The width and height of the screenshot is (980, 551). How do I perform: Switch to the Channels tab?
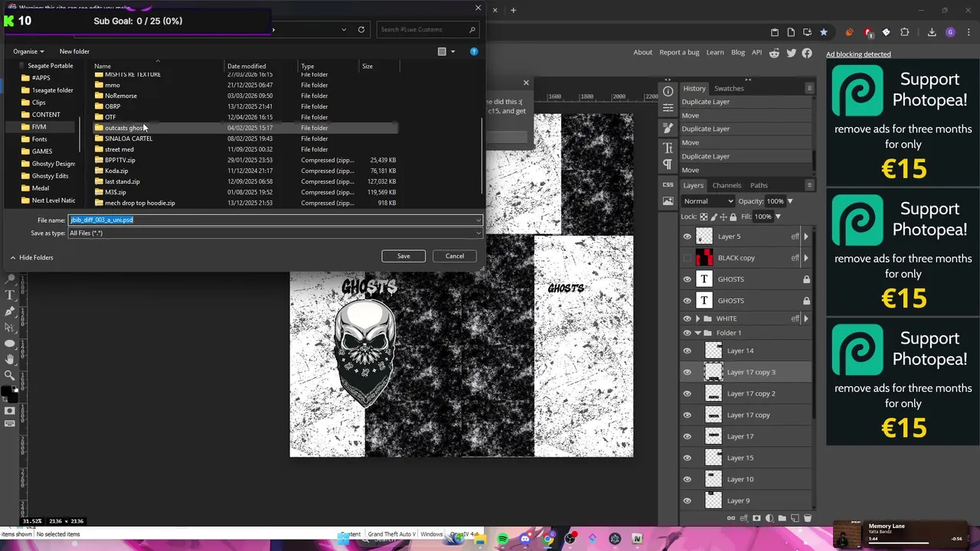pyautogui.click(x=727, y=185)
